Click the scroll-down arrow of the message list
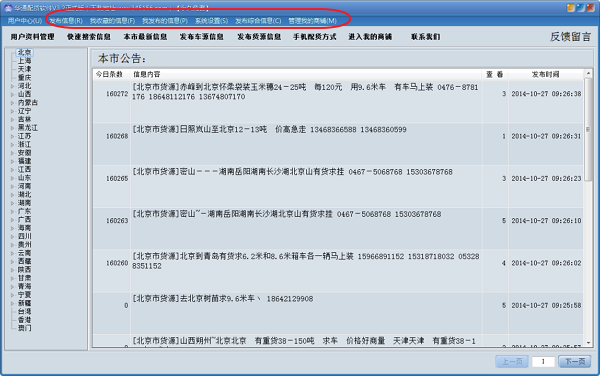This screenshot has height=376, width=600. [588, 343]
